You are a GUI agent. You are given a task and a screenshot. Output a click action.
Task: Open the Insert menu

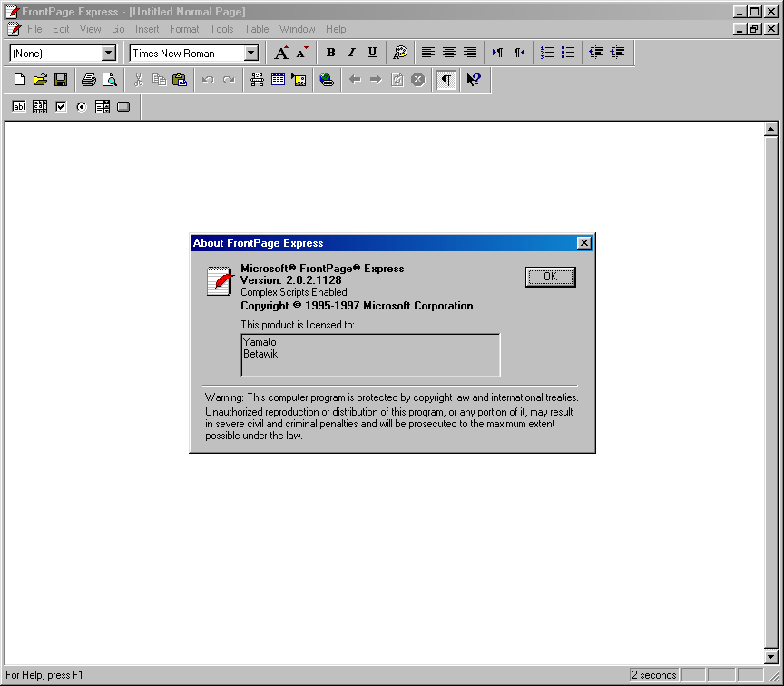[x=147, y=29]
